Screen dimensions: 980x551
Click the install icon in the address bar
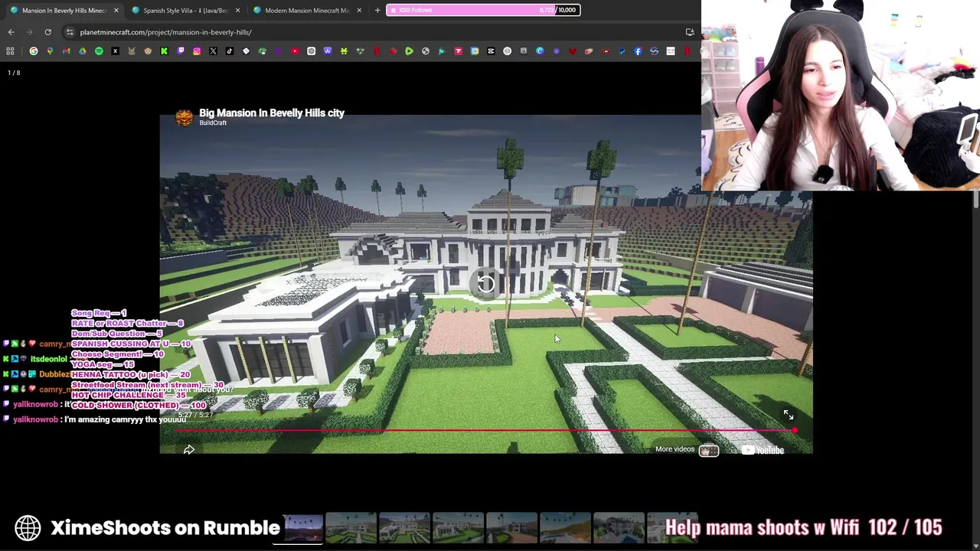click(690, 32)
